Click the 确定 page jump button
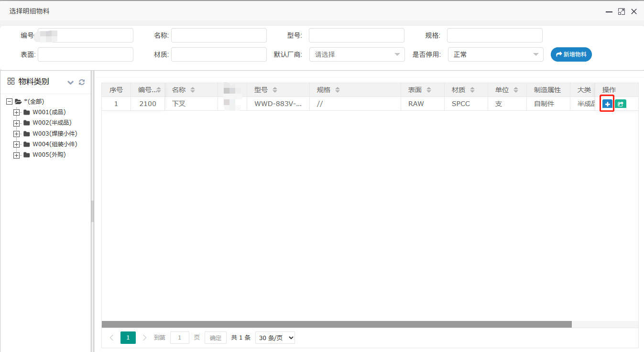 coord(216,338)
